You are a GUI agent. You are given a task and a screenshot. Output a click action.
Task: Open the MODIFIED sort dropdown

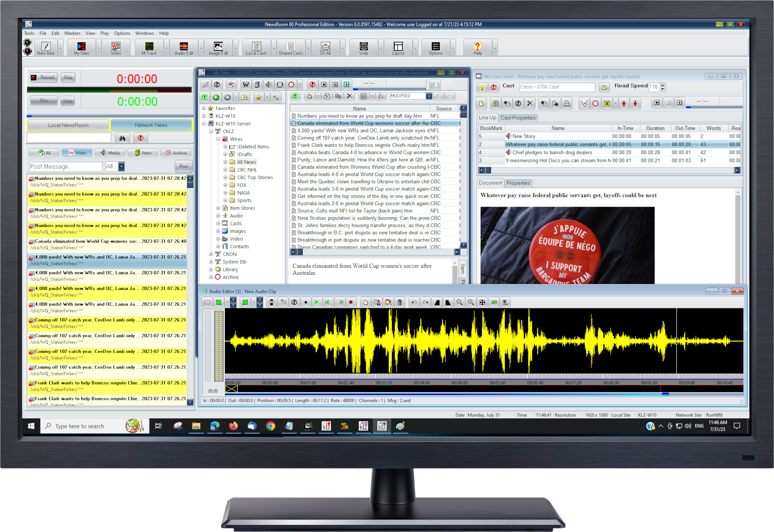pos(429,96)
